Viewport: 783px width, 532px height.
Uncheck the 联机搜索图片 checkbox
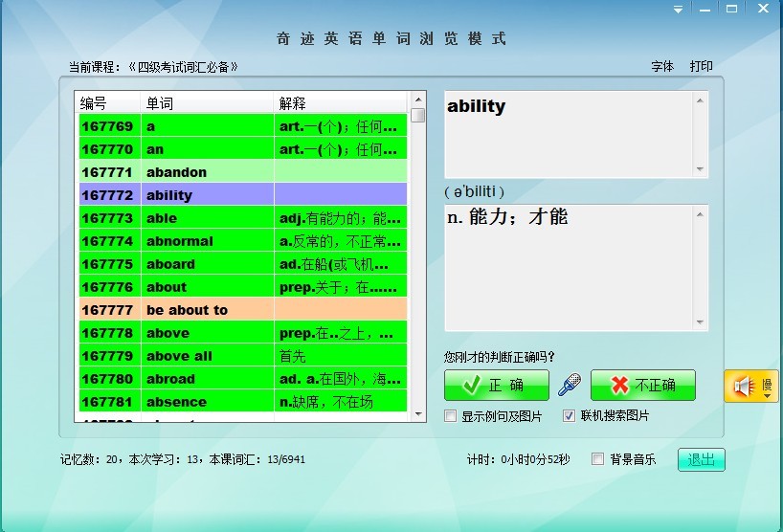569,416
